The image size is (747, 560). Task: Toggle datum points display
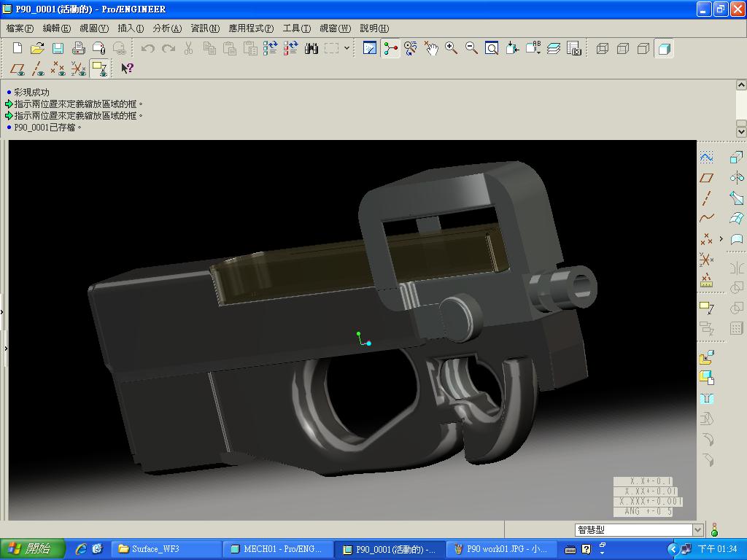[58, 69]
